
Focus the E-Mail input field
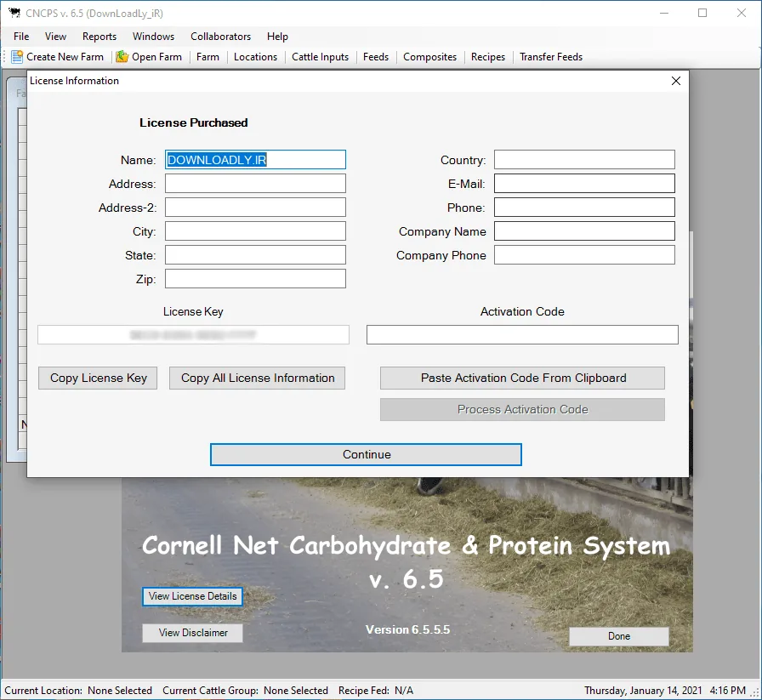(x=584, y=184)
